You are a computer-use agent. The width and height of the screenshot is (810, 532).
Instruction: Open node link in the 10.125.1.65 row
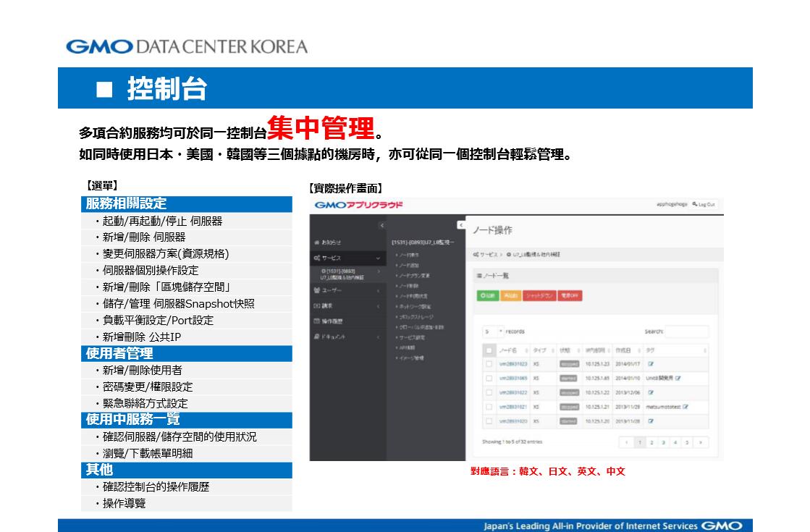coord(513,378)
